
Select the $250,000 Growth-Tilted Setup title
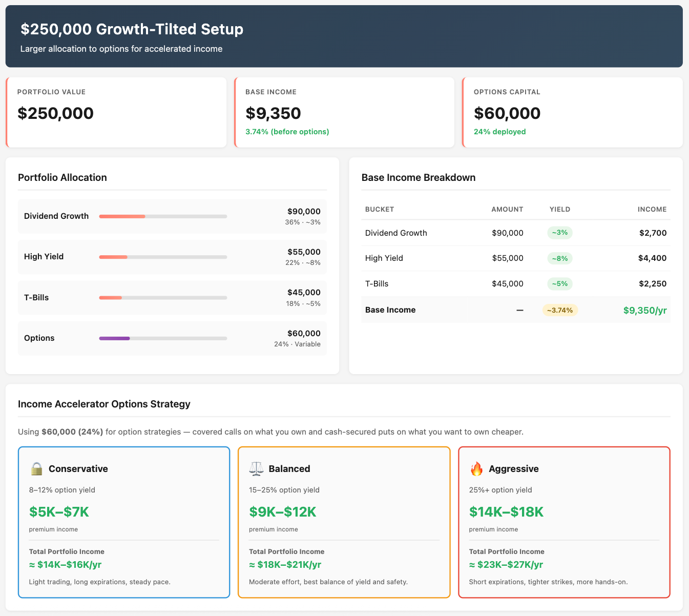tap(132, 29)
